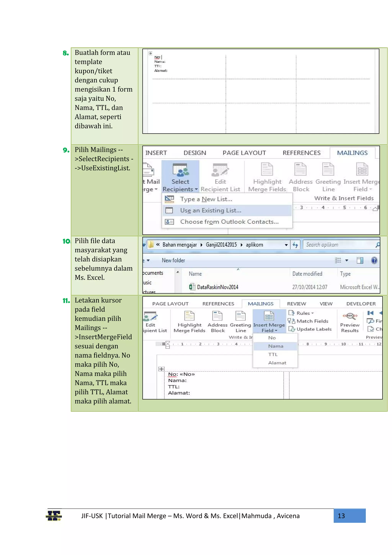Click the aplikom breadcrumb segment
Screen dimensions: 392x555
[254, 245]
